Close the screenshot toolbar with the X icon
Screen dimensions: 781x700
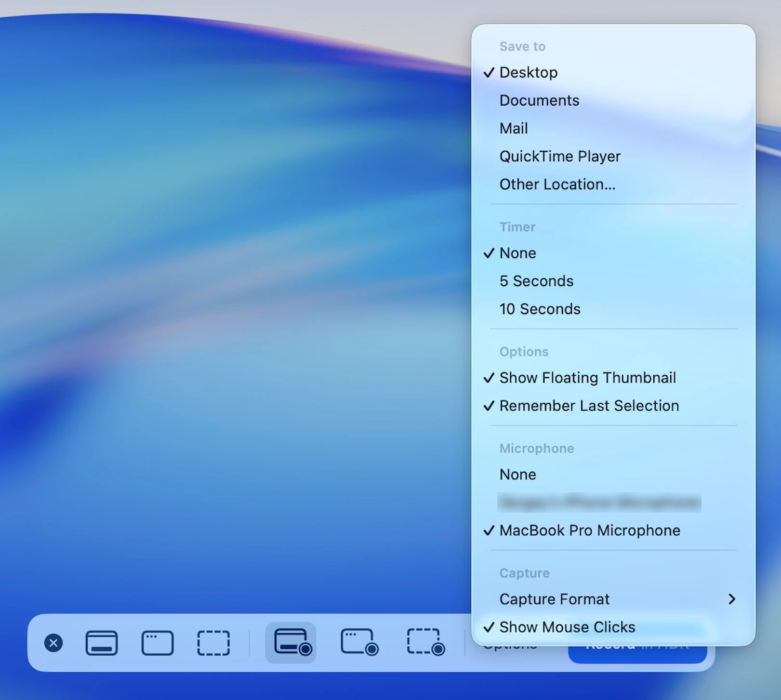[53, 643]
